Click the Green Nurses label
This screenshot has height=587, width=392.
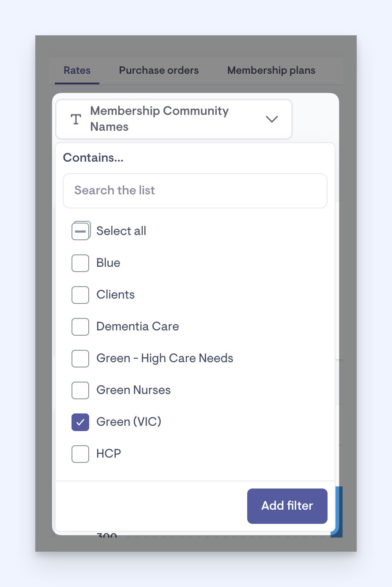pos(134,390)
